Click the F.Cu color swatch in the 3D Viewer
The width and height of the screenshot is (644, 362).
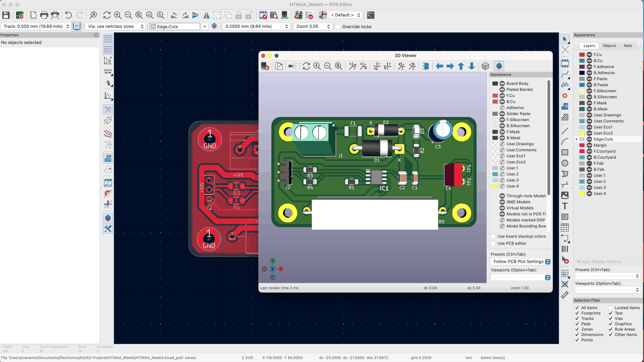click(x=495, y=95)
